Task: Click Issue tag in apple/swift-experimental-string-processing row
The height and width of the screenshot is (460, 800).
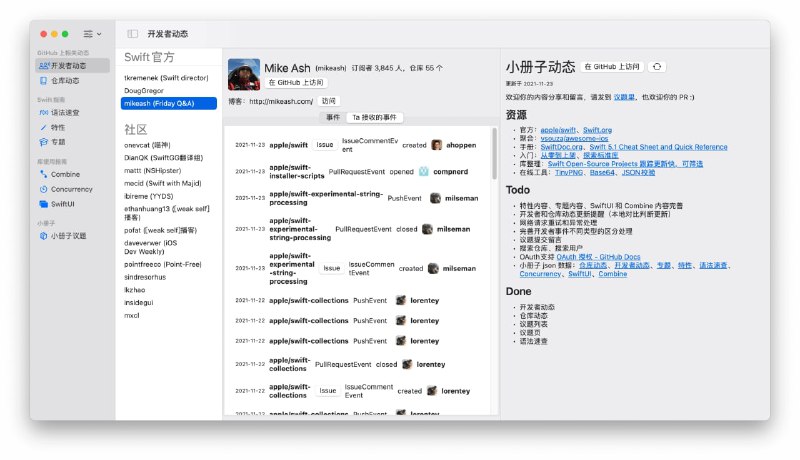Action: pyautogui.click(x=332, y=268)
